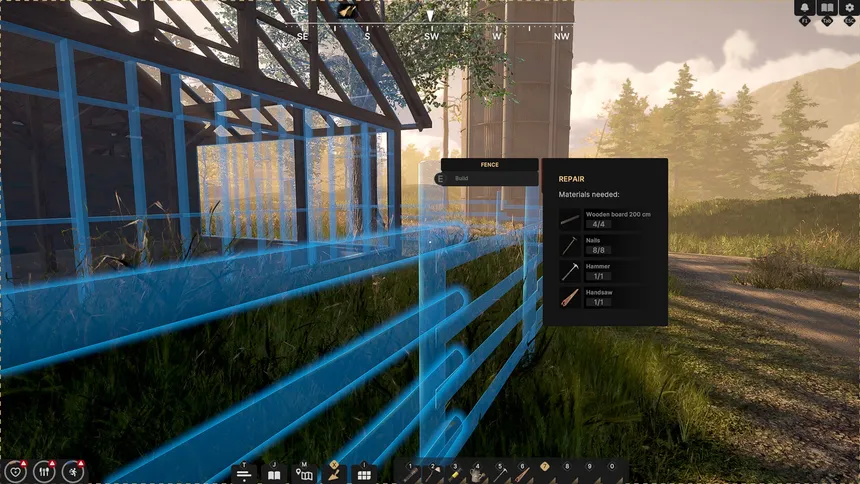Open the notifications bell icon
This screenshot has height=484, width=860.
coord(805,8)
